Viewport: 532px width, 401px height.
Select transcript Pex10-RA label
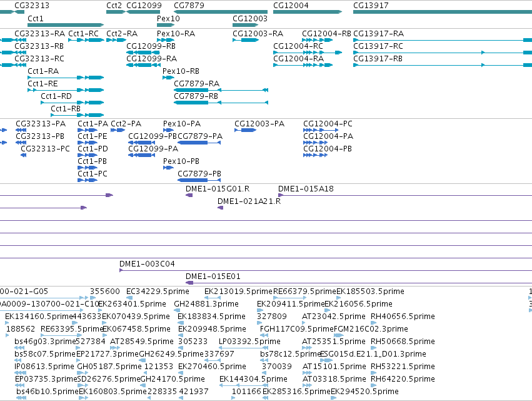point(176,34)
